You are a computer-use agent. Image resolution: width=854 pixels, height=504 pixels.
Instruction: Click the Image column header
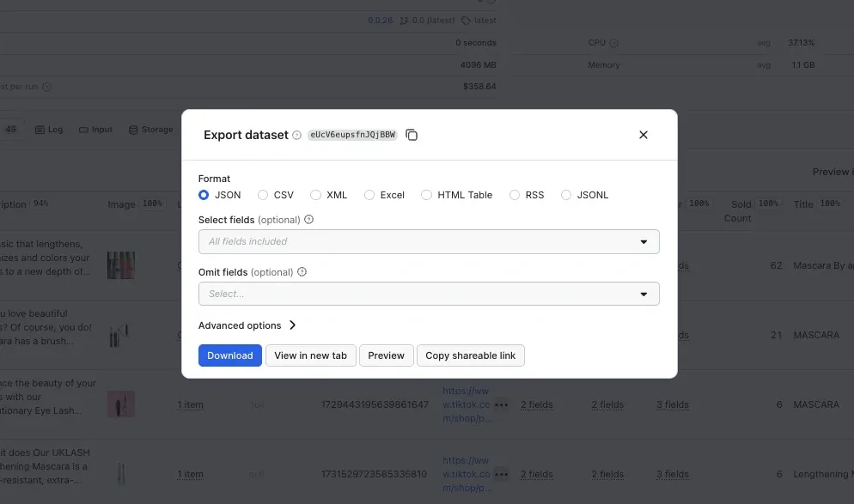(121, 204)
